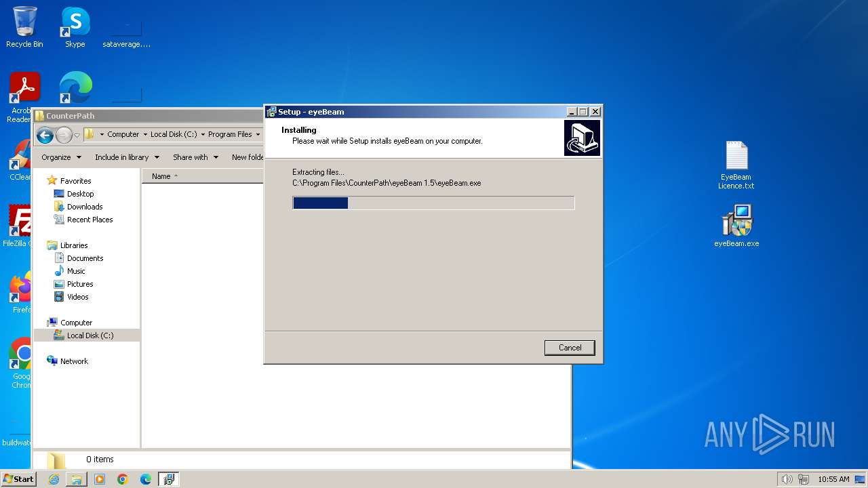This screenshot has width=868, height=488.
Task: Click the CounterPath window title folder icon
Action: pos(39,116)
